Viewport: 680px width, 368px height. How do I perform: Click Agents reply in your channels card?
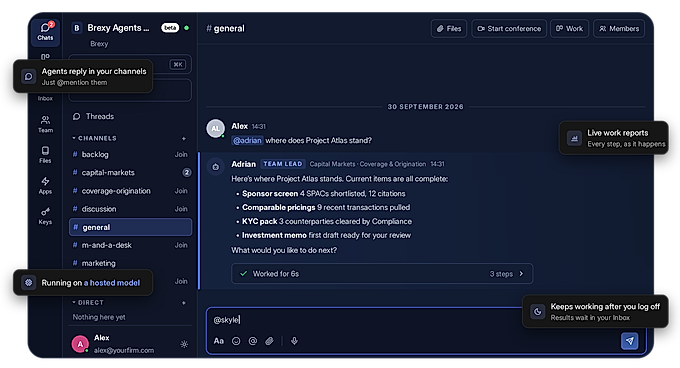(x=83, y=76)
